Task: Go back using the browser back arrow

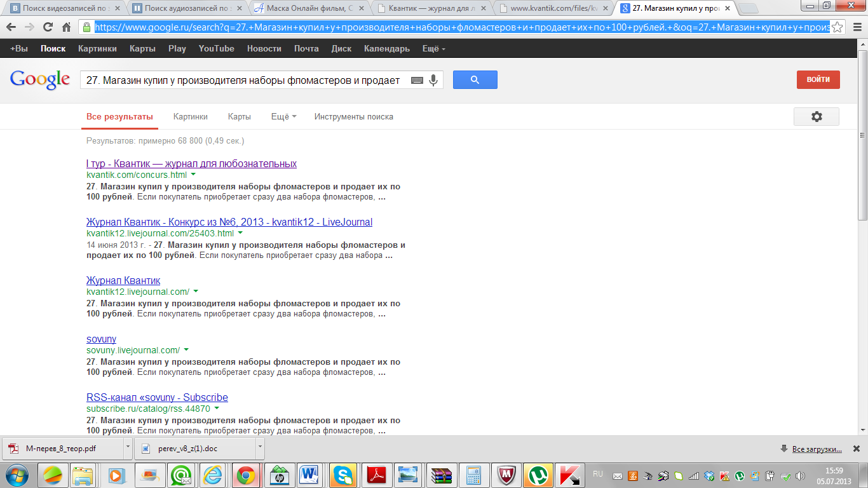Action: 11,27
